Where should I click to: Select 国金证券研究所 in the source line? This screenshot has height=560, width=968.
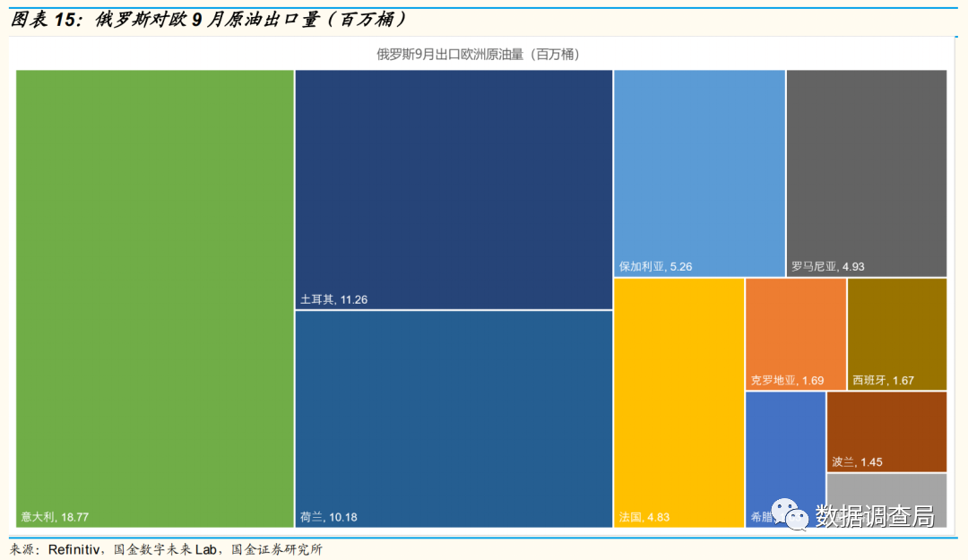tap(277, 549)
